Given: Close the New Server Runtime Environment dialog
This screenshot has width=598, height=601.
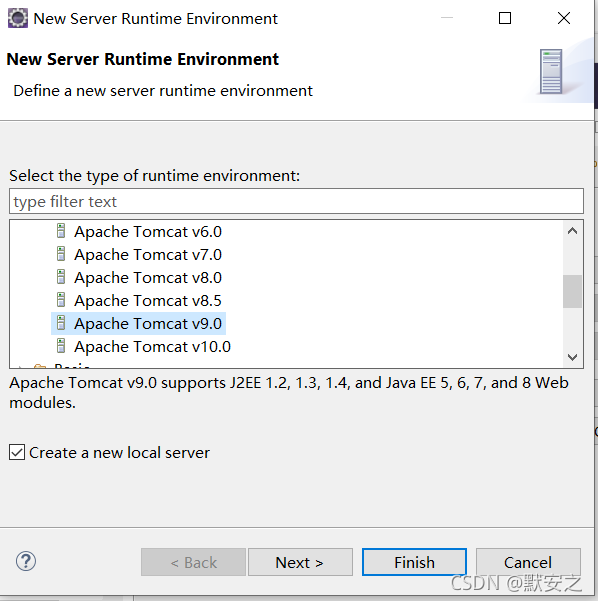Looking at the screenshot, I should 564,18.
